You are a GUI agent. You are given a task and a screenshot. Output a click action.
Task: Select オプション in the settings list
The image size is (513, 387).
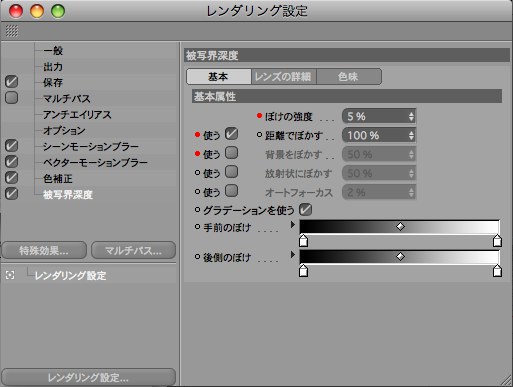[x=64, y=131]
